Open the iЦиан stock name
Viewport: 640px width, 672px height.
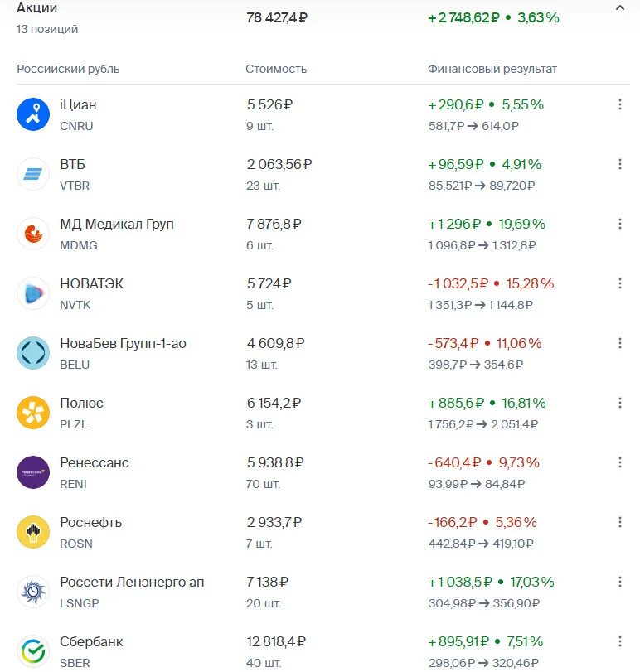click(78, 104)
